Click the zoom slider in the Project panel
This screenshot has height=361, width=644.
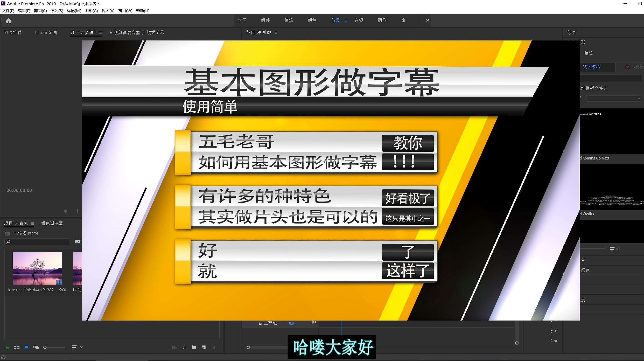point(45,348)
